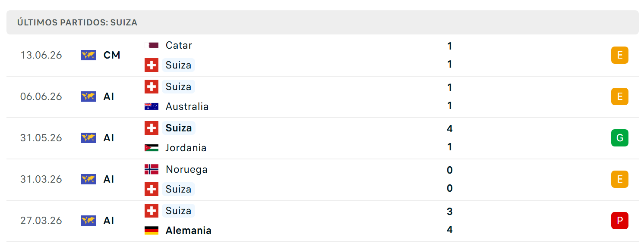
Task: Click the Jordania flag icon
Action: [152, 148]
